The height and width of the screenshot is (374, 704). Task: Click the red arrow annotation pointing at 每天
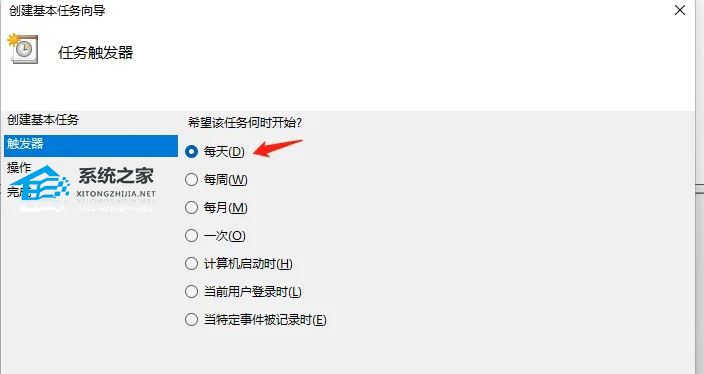coord(278,148)
